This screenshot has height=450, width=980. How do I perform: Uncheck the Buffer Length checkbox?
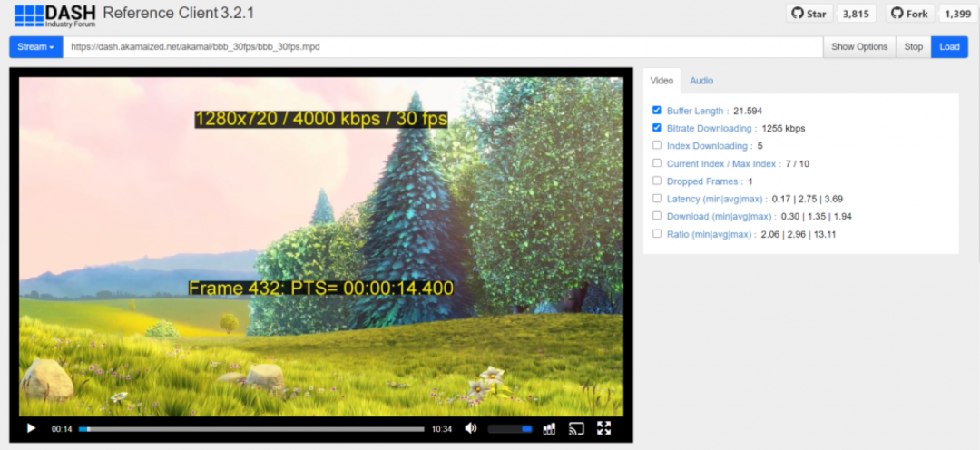tap(656, 110)
